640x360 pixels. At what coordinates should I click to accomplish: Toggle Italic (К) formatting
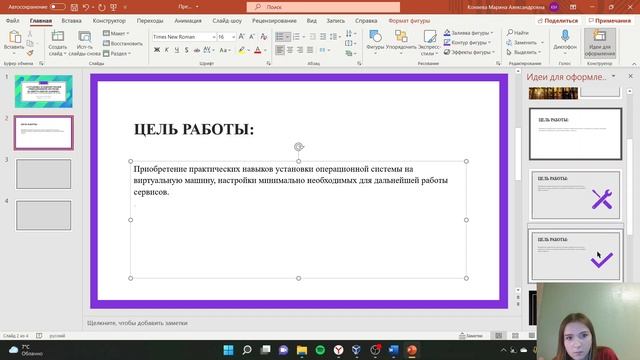tap(167, 50)
